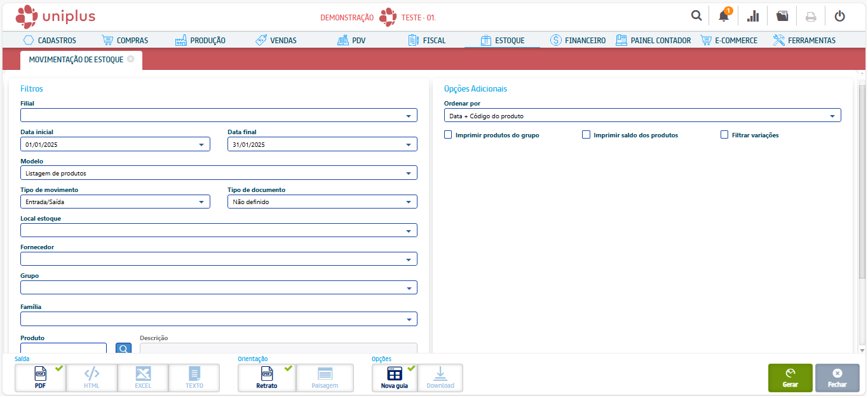Enable Imprimir produtos do grupo checkbox
The height and width of the screenshot is (398, 868).
tap(448, 135)
